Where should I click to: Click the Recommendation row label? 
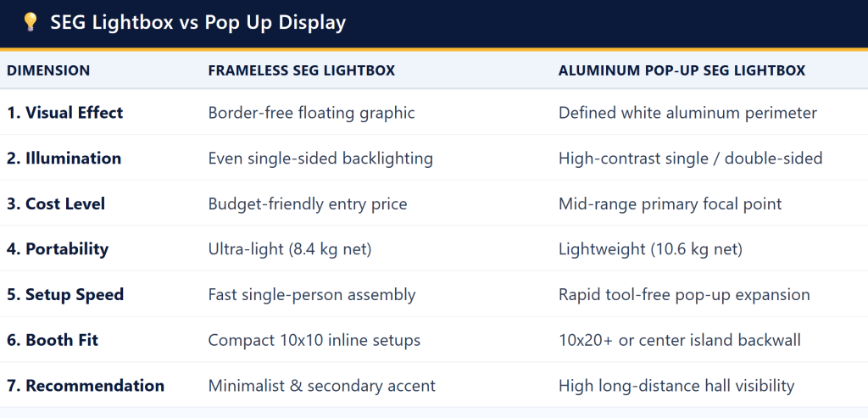86,385
